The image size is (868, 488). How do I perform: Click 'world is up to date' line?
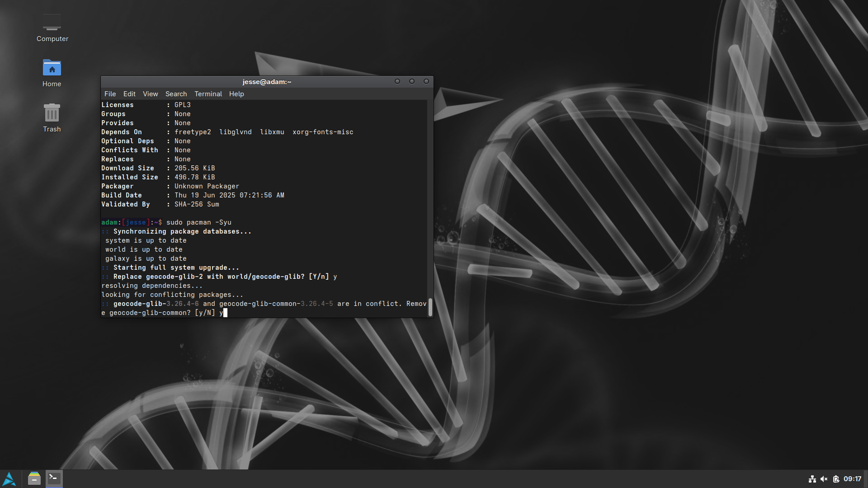pos(144,249)
